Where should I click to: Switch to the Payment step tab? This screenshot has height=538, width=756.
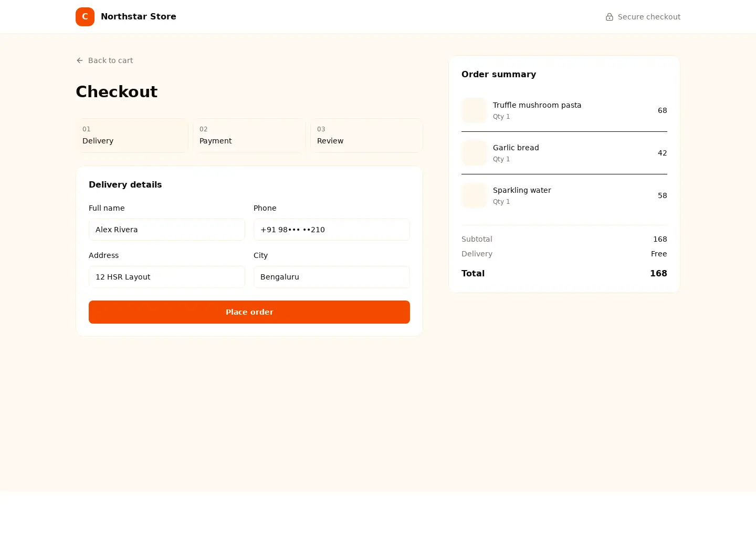pyautogui.click(x=249, y=136)
